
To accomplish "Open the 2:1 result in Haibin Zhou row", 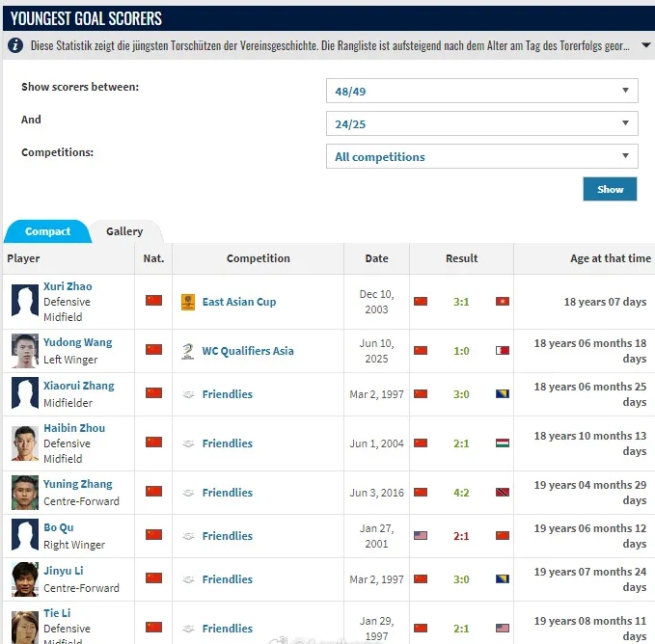I will pos(461,443).
